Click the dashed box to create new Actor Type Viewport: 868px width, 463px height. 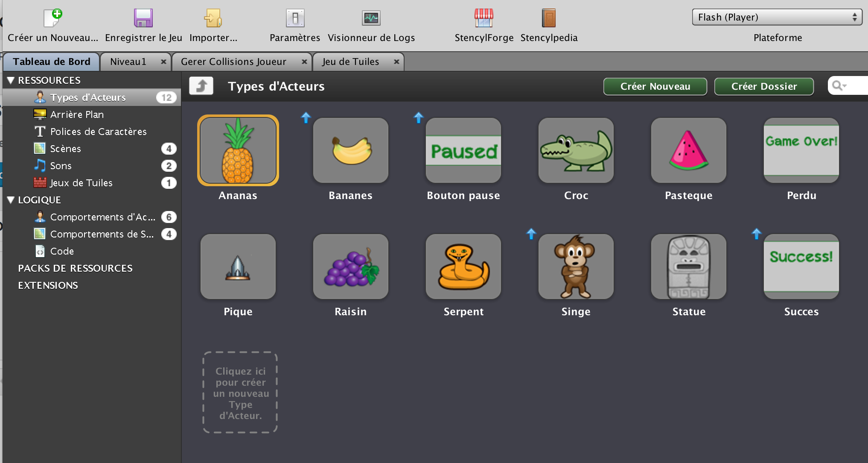[239, 392]
